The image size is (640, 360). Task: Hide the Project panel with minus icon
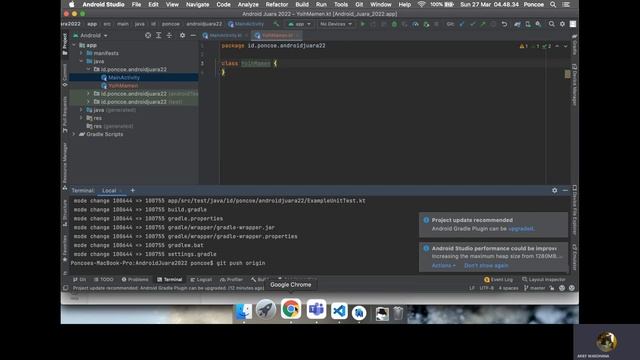(193, 36)
